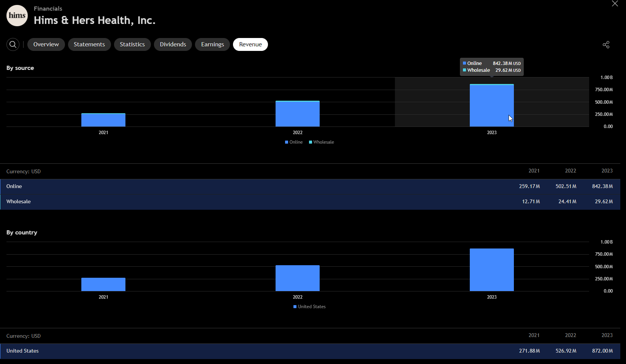
Task: Click United States 2022 value 526.92 M
Action: (566, 351)
